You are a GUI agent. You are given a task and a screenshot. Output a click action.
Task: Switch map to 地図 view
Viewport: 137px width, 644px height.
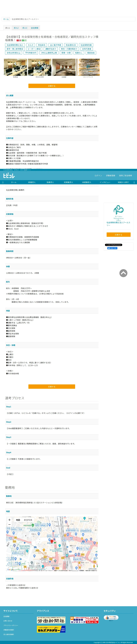18,520
